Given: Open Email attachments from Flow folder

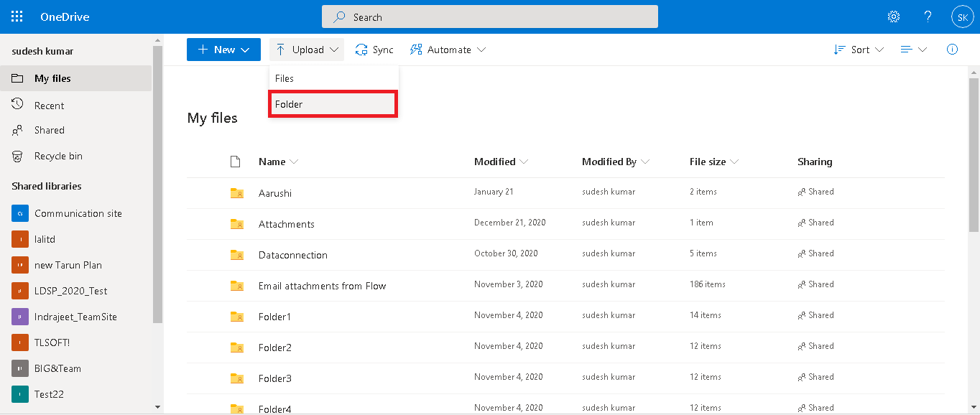Looking at the screenshot, I should (x=323, y=286).
